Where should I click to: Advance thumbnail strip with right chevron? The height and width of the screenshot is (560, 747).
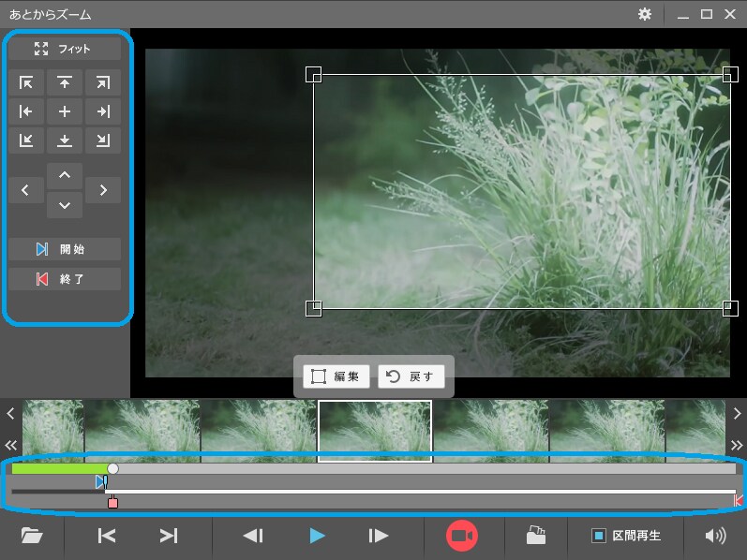point(737,413)
